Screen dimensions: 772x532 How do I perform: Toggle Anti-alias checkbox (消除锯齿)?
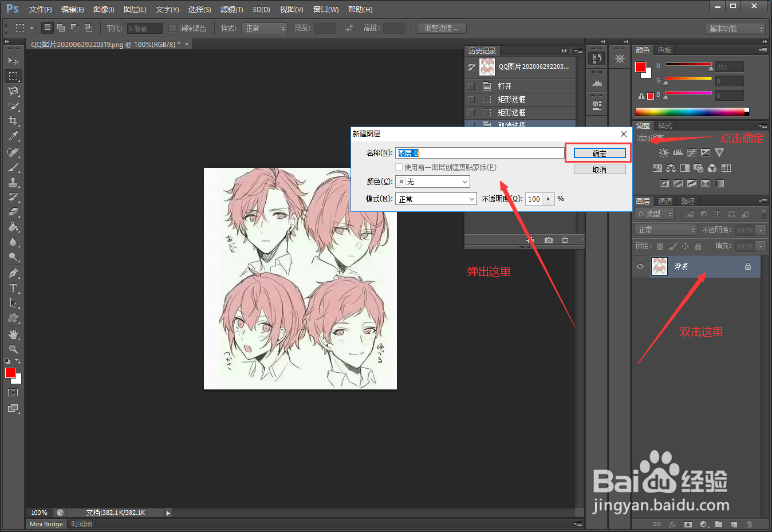point(172,28)
